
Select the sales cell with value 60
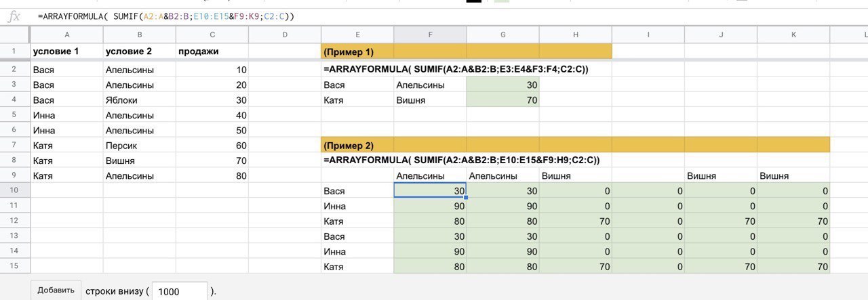[x=212, y=145]
